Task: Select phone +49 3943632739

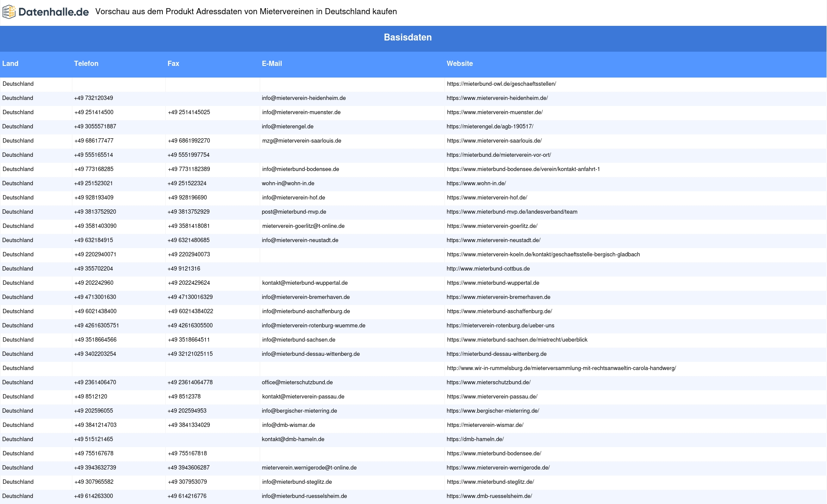Action: 95,468
